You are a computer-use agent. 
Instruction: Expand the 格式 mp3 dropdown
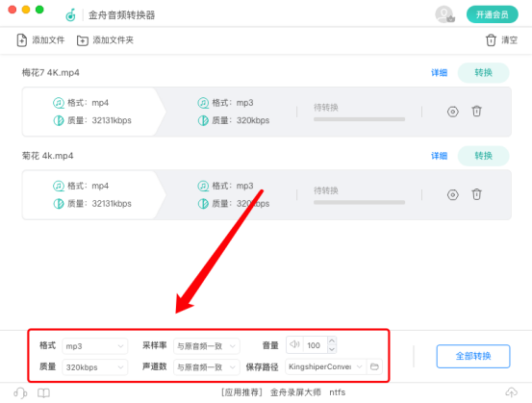[94, 346]
